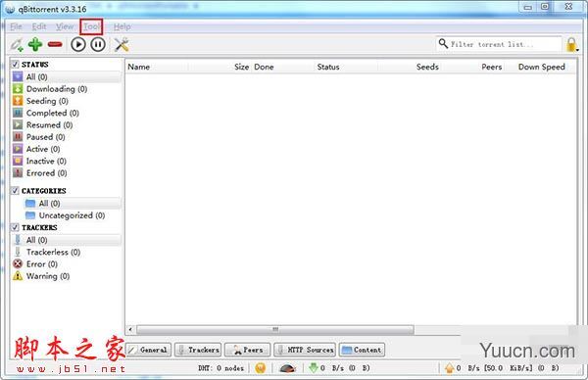Open options via wrench tools icon
This screenshot has height=380, width=588.
click(x=122, y=45)
